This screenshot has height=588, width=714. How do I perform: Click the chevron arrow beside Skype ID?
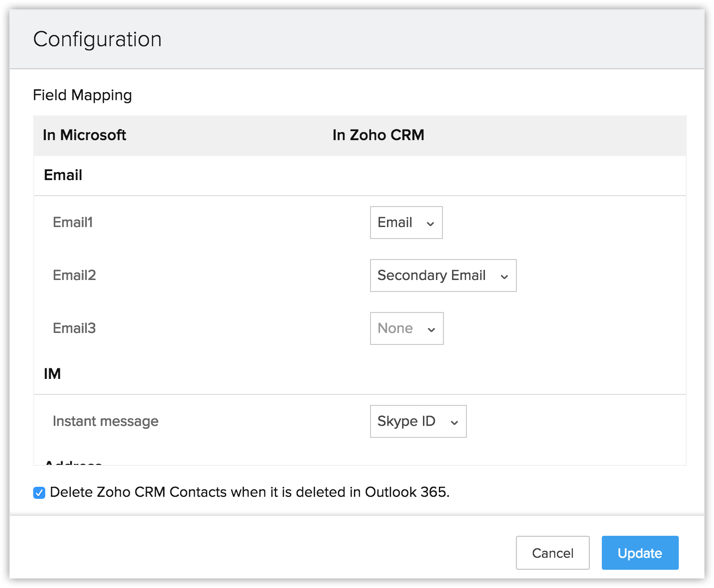[x=454, y=423]
